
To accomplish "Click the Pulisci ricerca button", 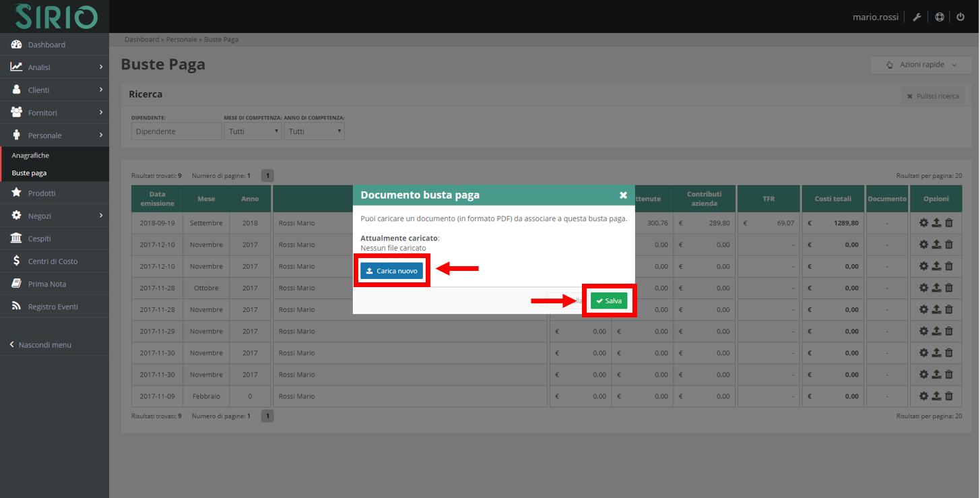I will tap(932, 96).
